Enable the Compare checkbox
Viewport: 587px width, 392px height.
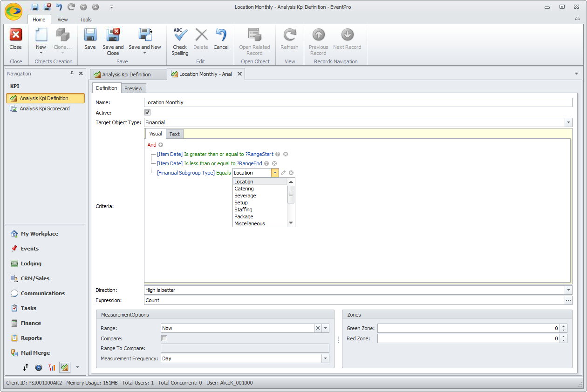point(164,338)
